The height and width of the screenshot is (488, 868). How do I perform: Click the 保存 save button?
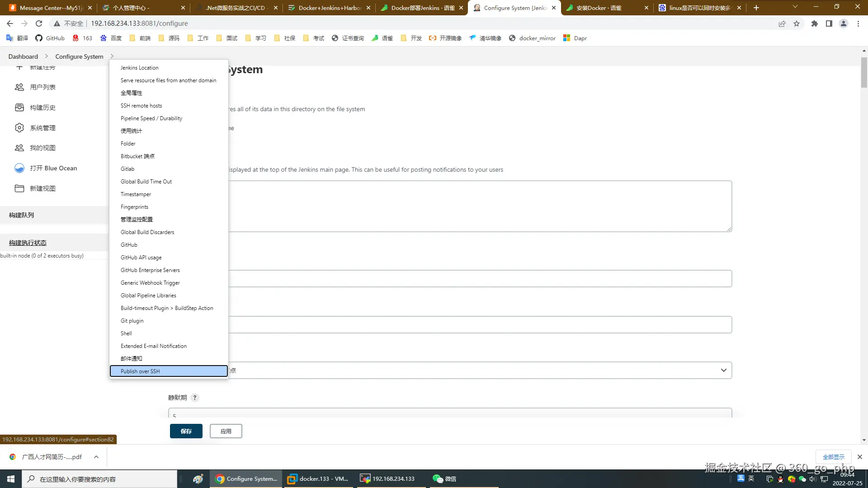[186, 431]
